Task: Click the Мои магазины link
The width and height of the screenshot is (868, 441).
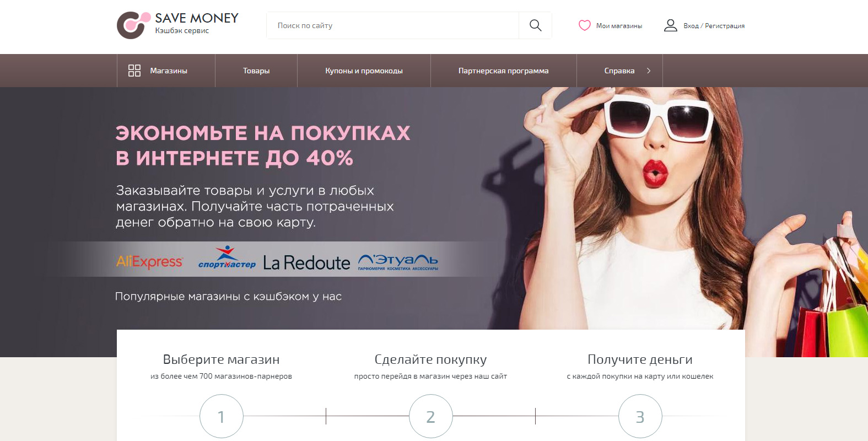Action: [x=619, y=26]
